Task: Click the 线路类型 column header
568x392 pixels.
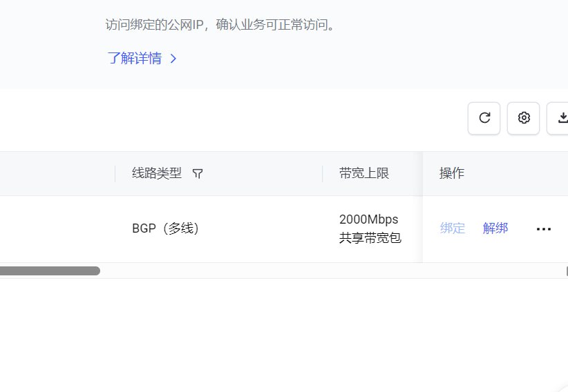Action: (156, 173)
